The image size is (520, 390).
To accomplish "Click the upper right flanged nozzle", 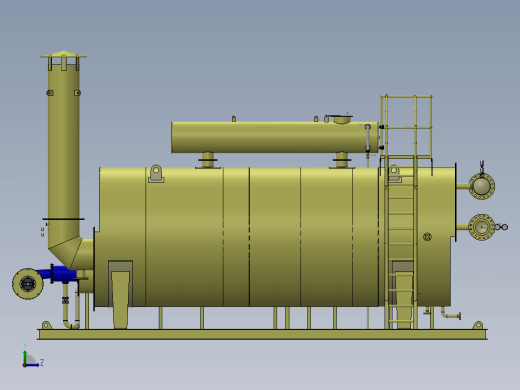I will [x=482, y=186].
